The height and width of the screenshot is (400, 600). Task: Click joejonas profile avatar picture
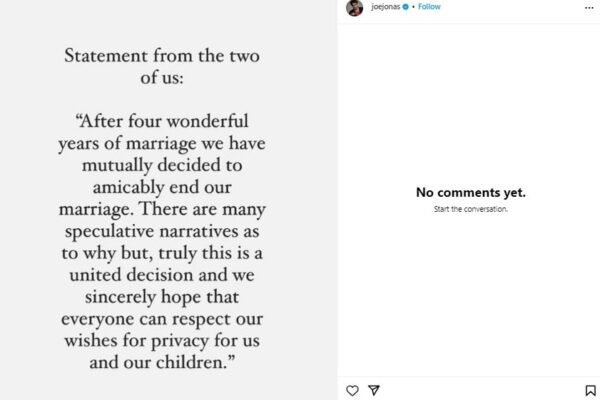point(354,8)
